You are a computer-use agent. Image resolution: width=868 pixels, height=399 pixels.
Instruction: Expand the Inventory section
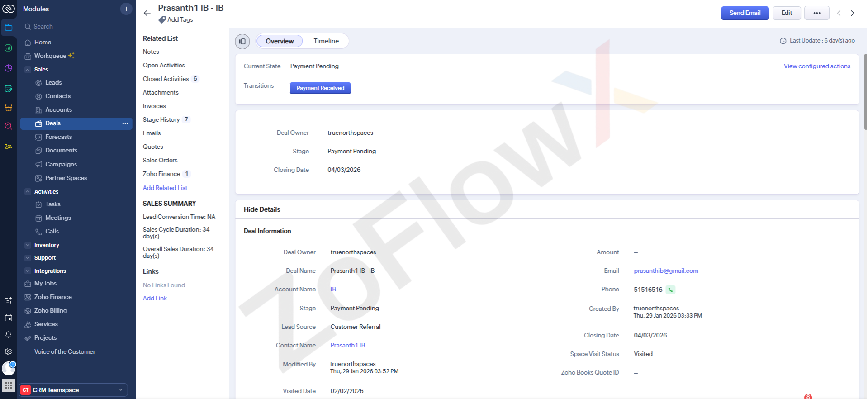(28, 245)
